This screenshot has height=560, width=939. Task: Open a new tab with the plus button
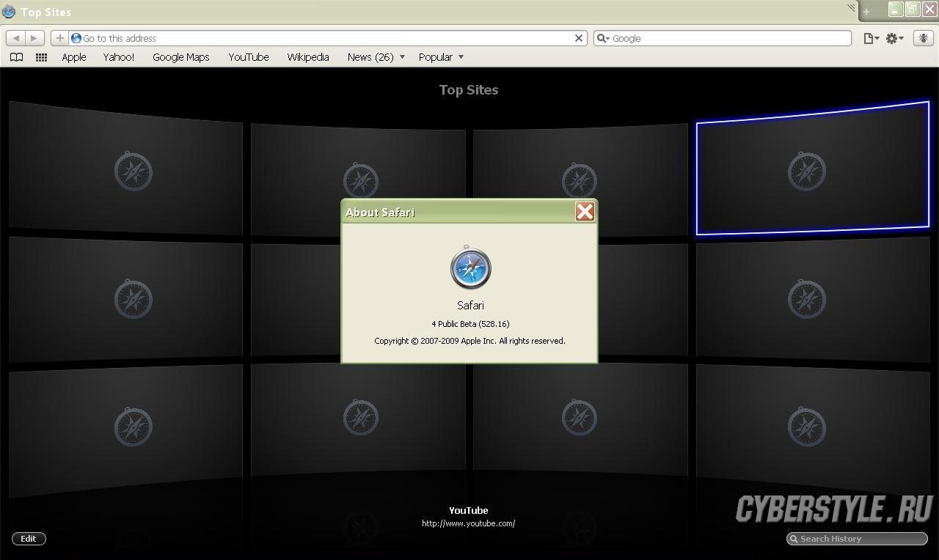[x=866, y=12]
